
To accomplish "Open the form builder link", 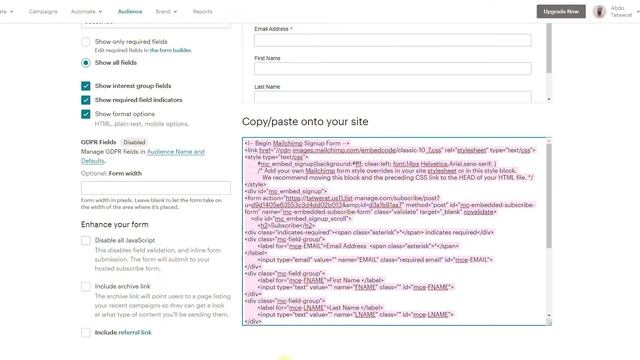I will (170, 50).
